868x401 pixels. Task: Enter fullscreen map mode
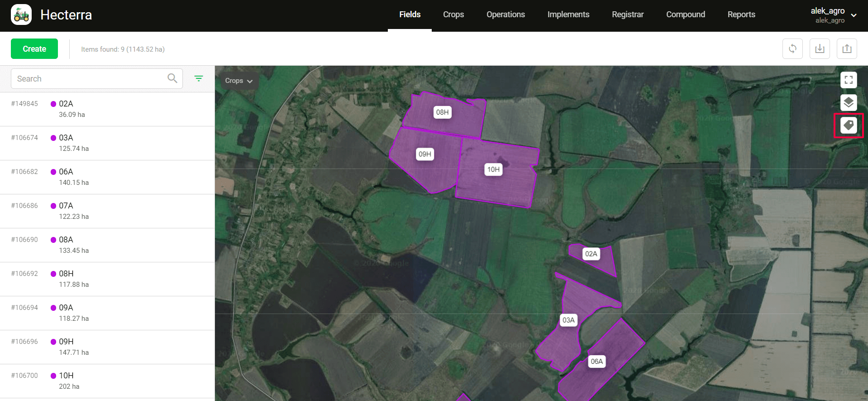tap(849, 80)
